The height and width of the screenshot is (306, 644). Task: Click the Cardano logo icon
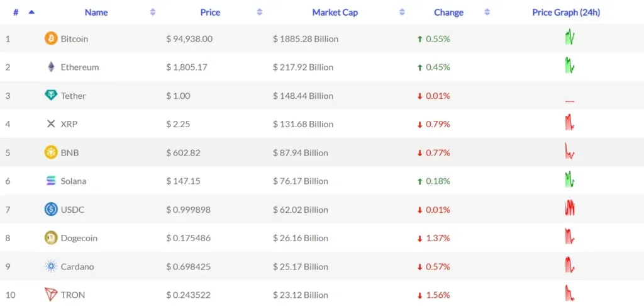(x=51, y=266)
